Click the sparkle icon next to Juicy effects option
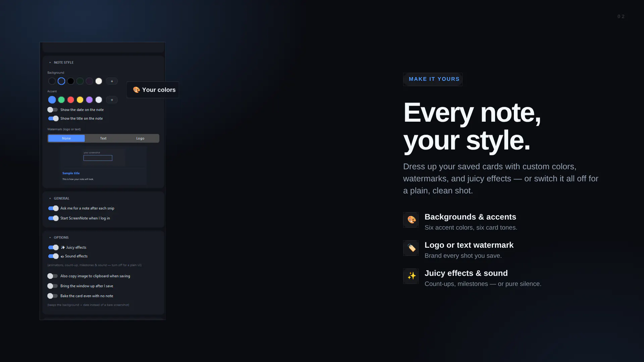The width and height of the screenshot is (644, 362). (x=63, y=247)
